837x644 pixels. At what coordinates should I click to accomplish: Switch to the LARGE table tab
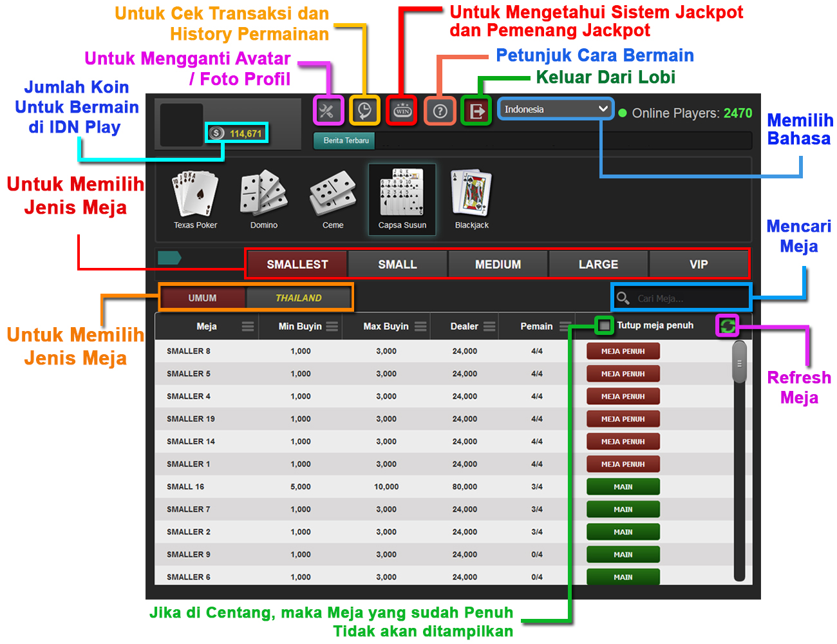(x=598, y=264)
